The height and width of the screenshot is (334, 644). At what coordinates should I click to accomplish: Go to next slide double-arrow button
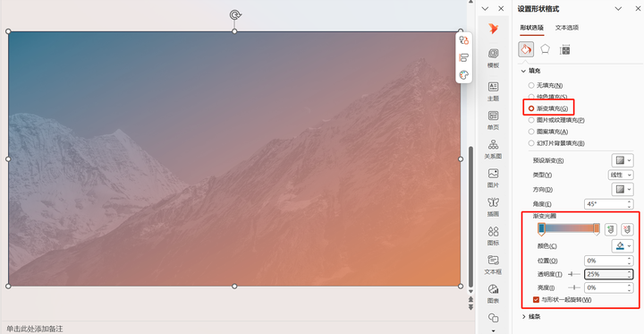pos(471,307)
